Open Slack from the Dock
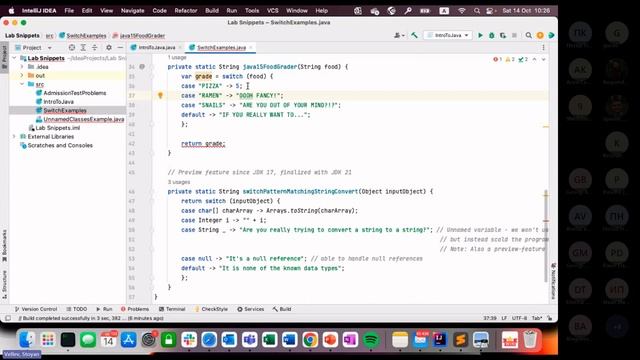Image resolution: width=640 pixels, height=360 pixels. coord(189,340)
